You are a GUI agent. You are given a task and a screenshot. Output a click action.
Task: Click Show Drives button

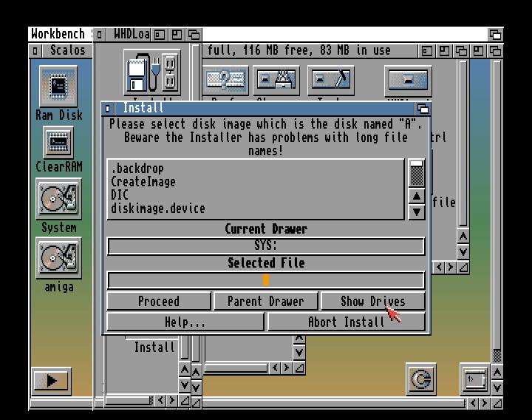point(372,301)
